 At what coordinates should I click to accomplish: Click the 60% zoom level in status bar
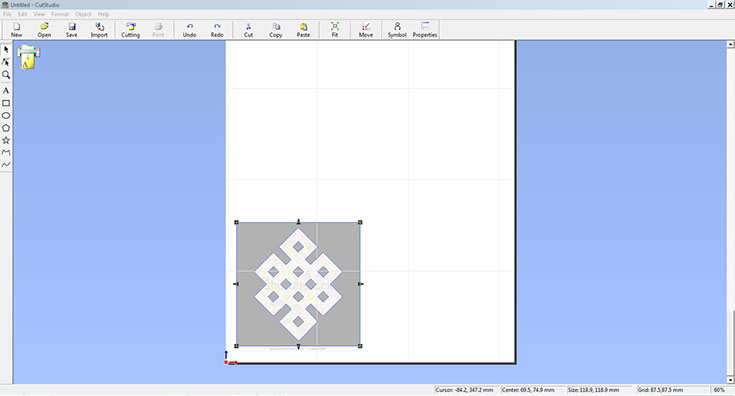pyautogui.click(x=719, y=390)
